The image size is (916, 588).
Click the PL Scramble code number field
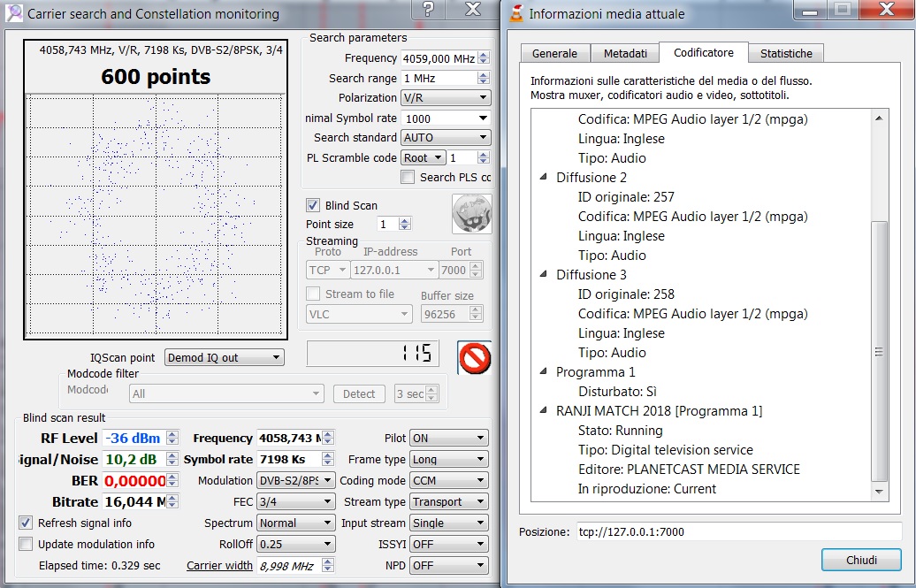pos(462,157)
